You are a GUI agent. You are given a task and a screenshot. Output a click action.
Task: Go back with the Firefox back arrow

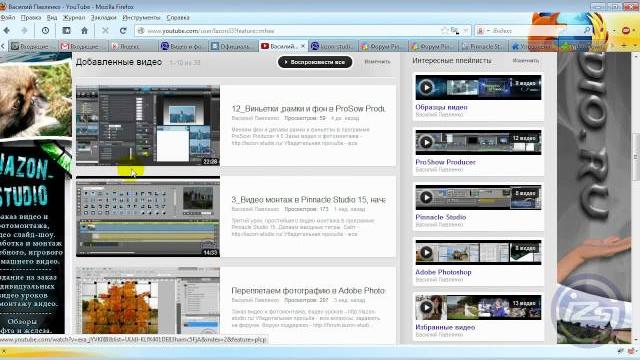coord(7,31)
